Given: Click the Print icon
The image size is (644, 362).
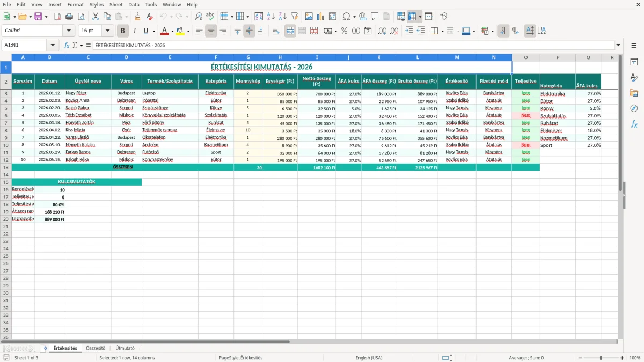Looking at the screenshot, I should coord(69,17).
